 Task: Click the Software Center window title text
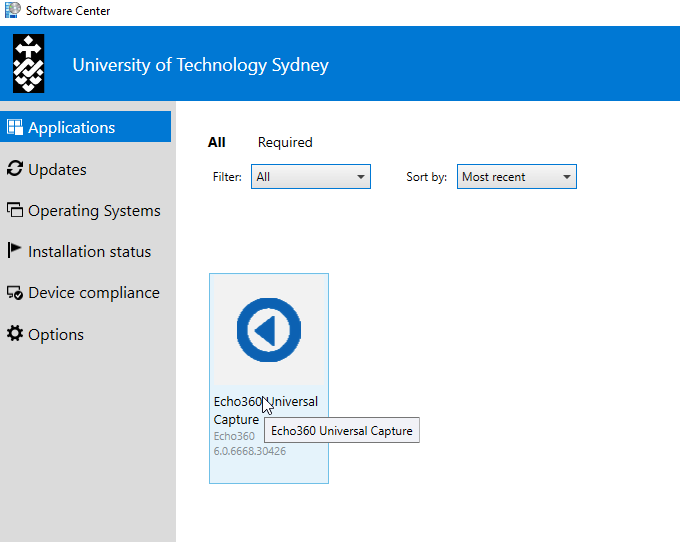pyautogui.click(x=68, y=11)
